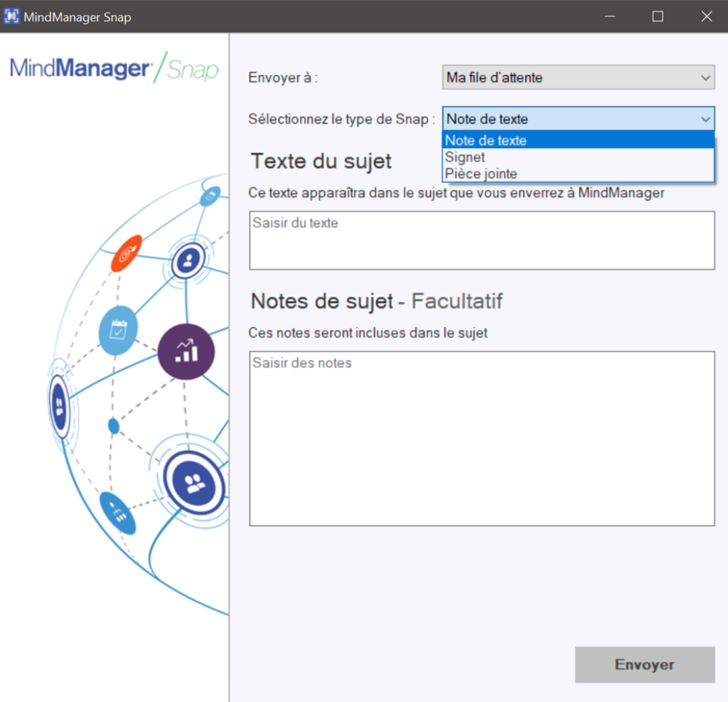This screenshot has width=728, height=702.
Task: Click the maximize button in the title bar
Action: pos(657,16)
